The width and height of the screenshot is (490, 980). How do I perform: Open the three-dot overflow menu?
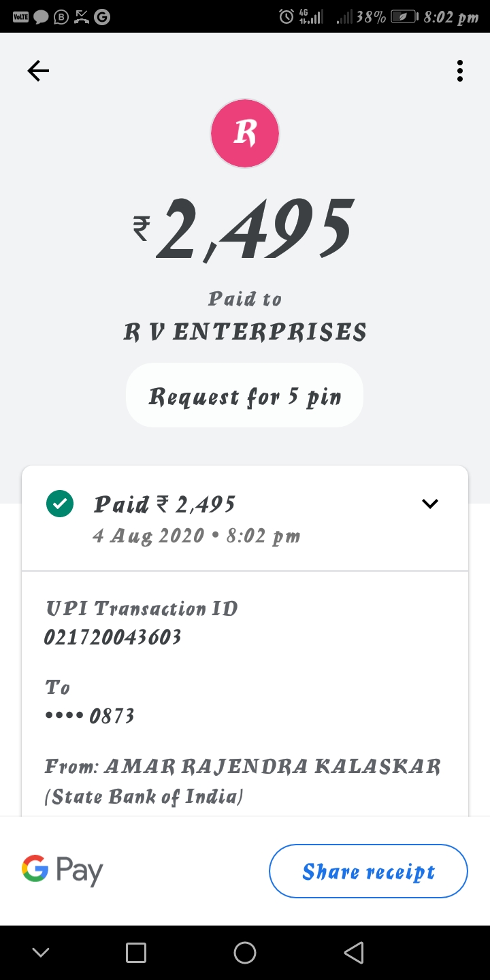pos(460,71)
